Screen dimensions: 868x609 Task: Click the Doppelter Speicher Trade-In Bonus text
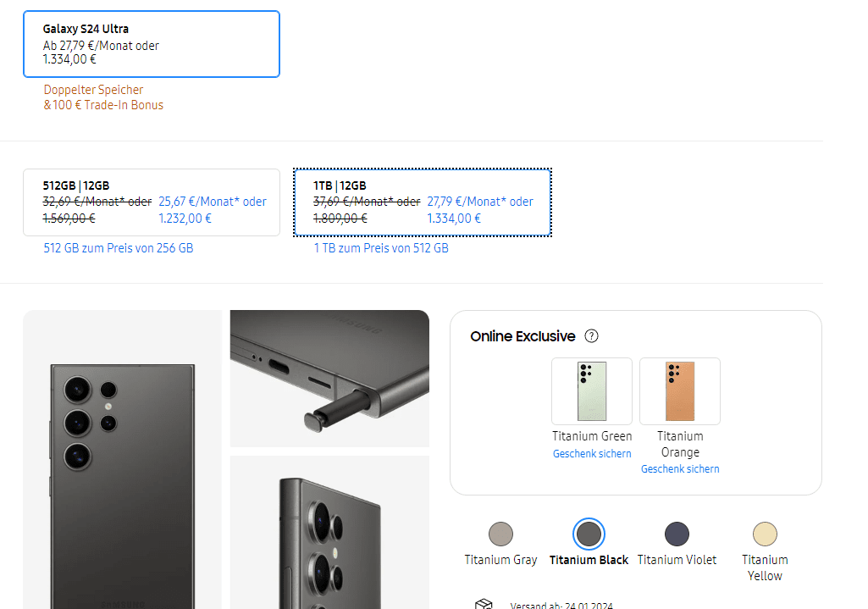[x=103, y=97]
